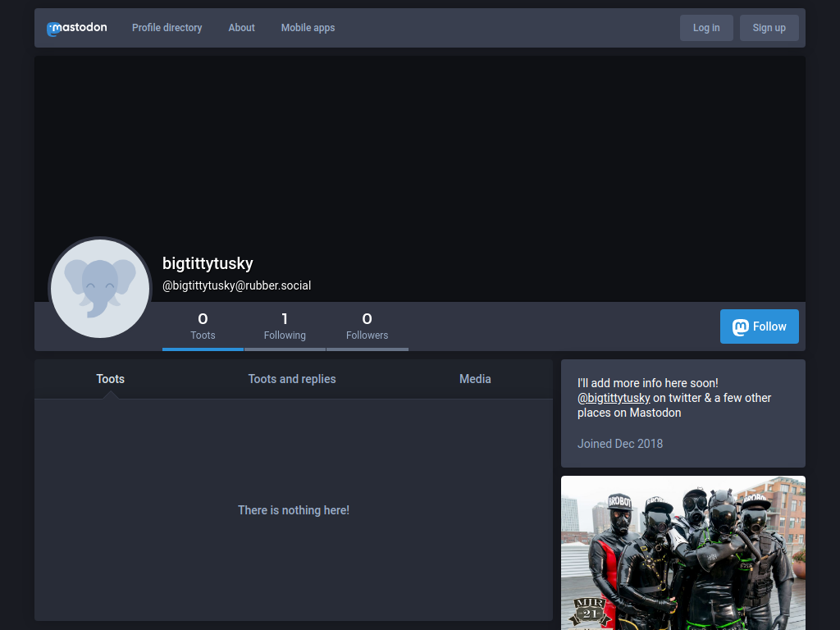Click the Mastodon logo in header

[76, 28]
